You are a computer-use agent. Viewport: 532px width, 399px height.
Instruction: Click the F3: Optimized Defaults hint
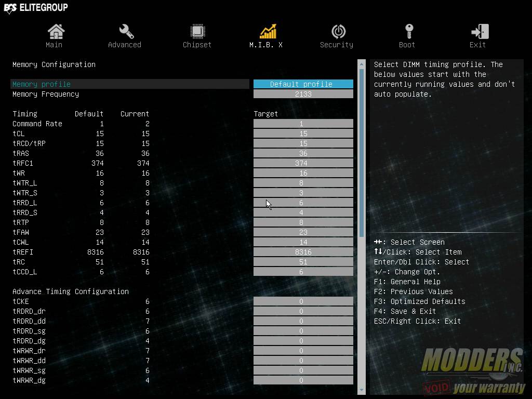coord(419,301)
